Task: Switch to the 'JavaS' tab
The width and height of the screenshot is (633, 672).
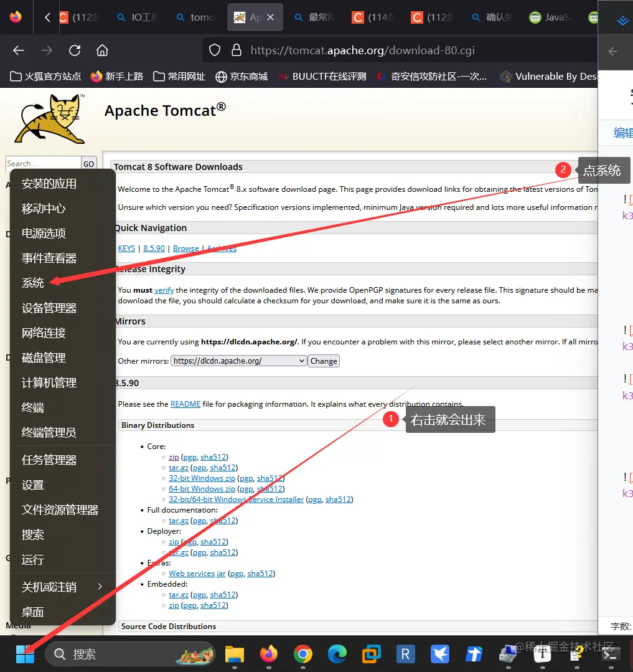Action: (x=550, y=17)
